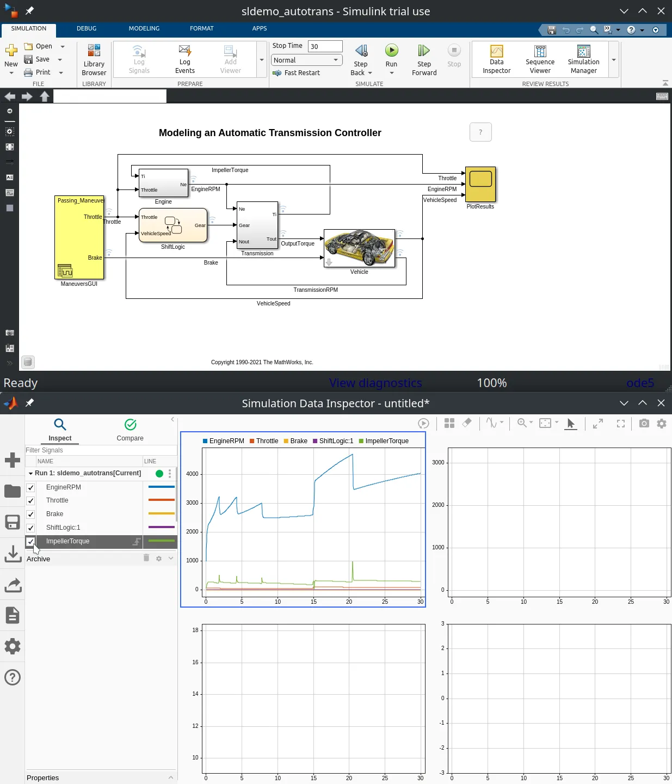Click the ShiftLogic:1 purple line color swatch

(162, 527)
